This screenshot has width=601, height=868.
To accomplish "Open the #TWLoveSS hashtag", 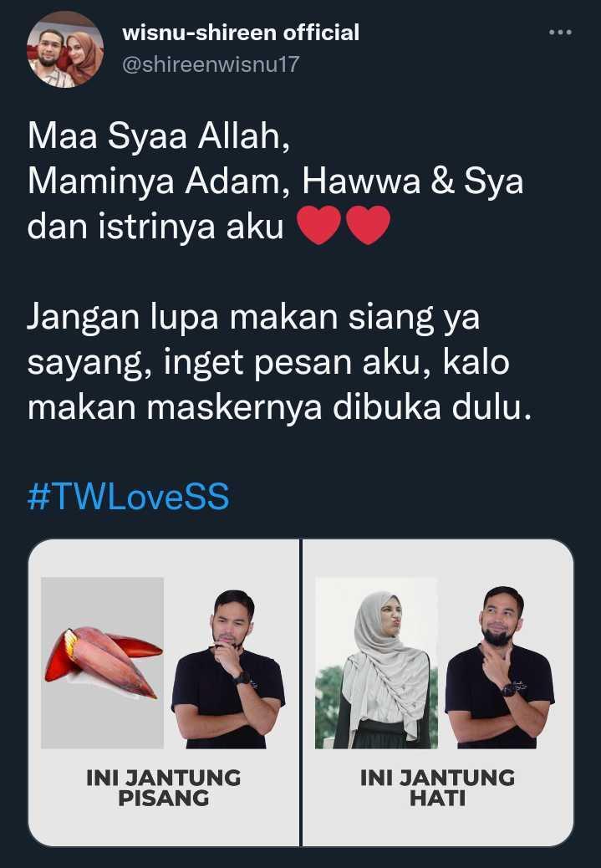I will tap(128, 496).
